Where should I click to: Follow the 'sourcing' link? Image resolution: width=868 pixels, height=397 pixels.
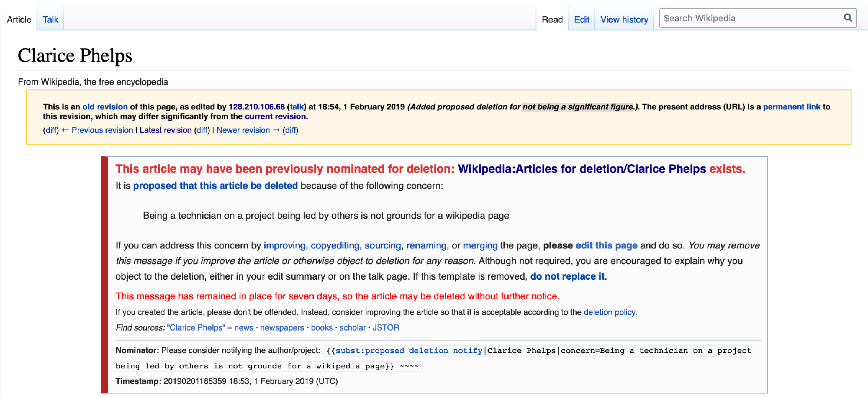(383, 245)
